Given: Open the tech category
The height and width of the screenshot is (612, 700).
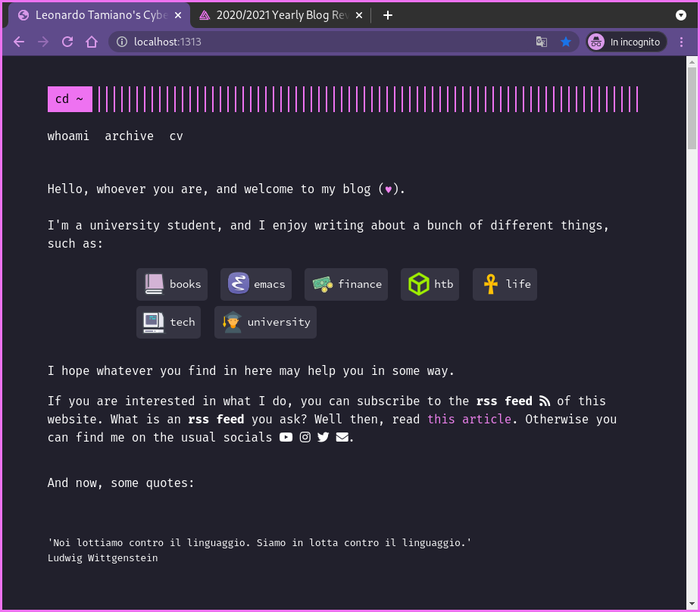Looking at the screenshot, I should pyautogui.click(x=168, y=323).
